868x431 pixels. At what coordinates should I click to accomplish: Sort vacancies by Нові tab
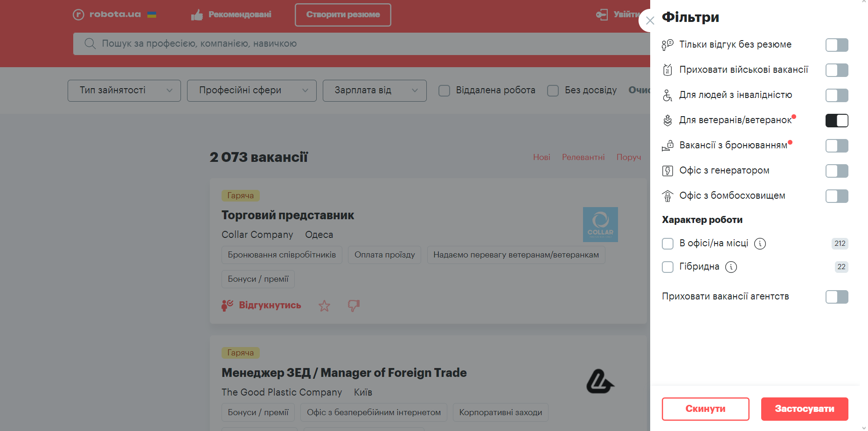(x=542, y=157)
